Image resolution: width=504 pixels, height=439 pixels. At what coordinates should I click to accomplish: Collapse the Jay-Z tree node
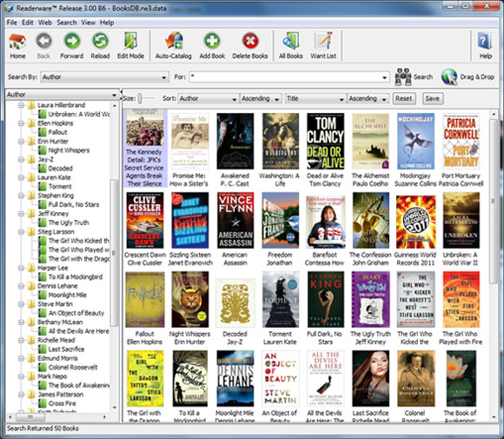tap(21, 159)
